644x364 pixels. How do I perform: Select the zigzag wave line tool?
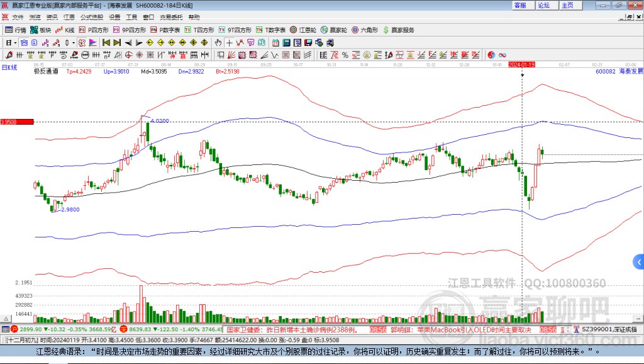(274, 55)
